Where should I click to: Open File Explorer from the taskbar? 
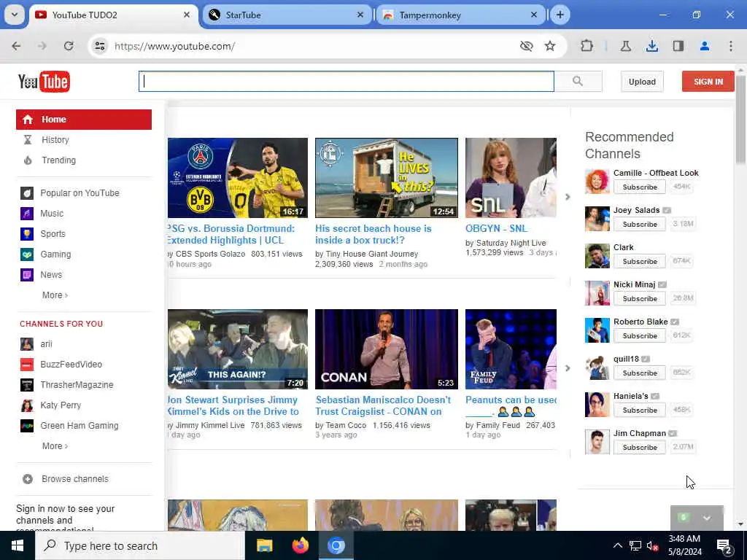264,545
